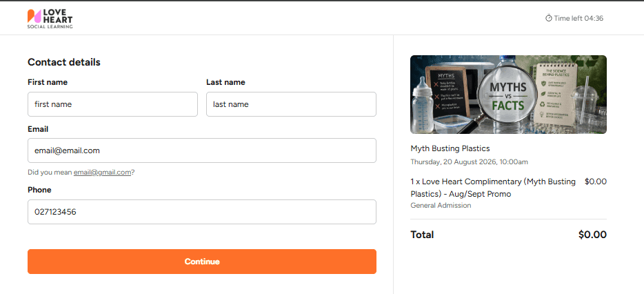
Task: Click the Phone number input field
Action: coord(201,212)
